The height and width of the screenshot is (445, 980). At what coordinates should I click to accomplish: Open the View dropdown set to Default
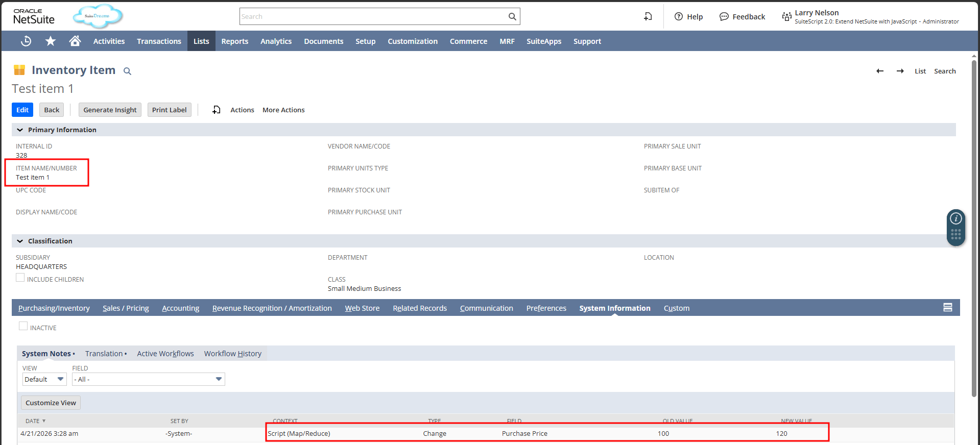[x=44, y=379]
